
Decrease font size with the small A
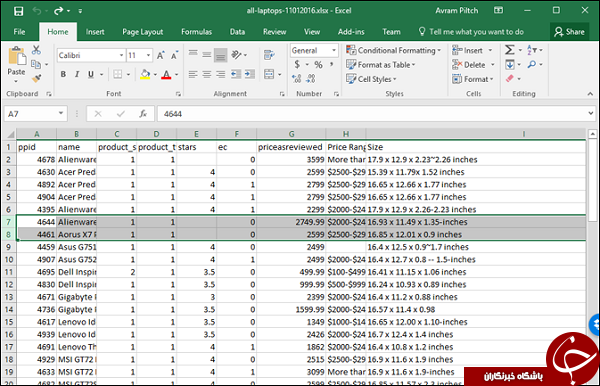coord(174,56)
